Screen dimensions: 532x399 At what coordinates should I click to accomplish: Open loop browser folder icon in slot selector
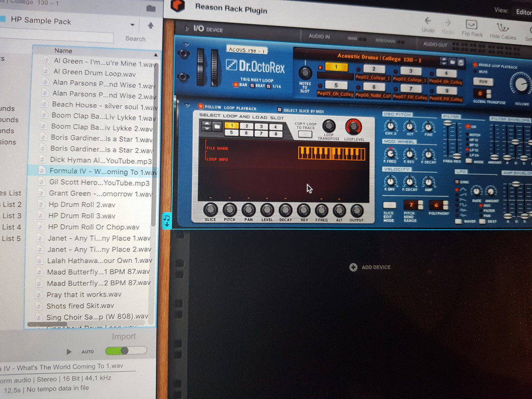tap(217, 127)
